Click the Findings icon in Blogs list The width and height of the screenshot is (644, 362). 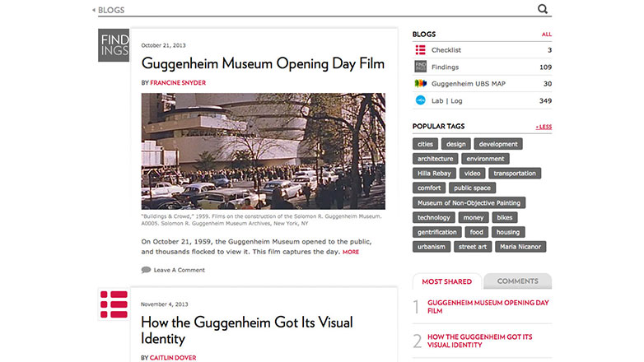coord(420,67)
